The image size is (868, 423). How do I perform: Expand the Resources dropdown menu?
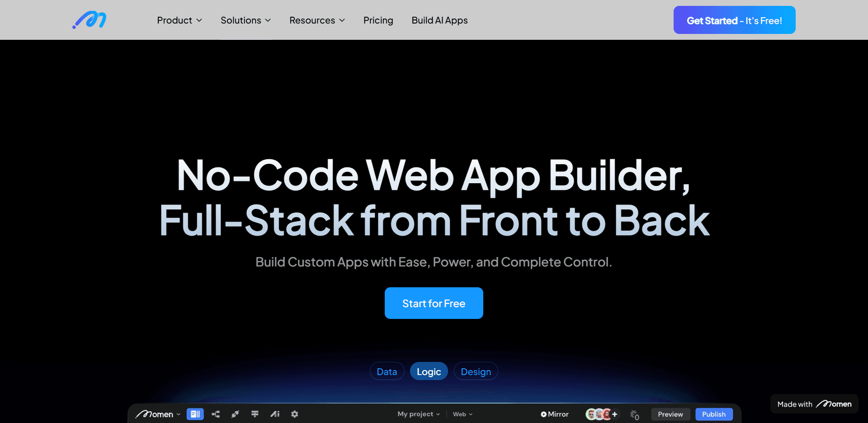click(317, 20)
